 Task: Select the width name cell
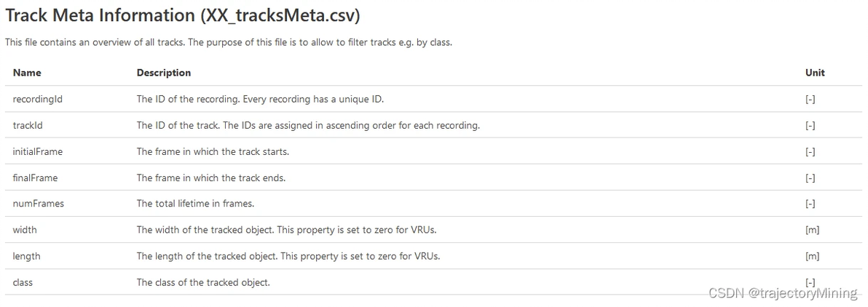click(x=25, y=230)
